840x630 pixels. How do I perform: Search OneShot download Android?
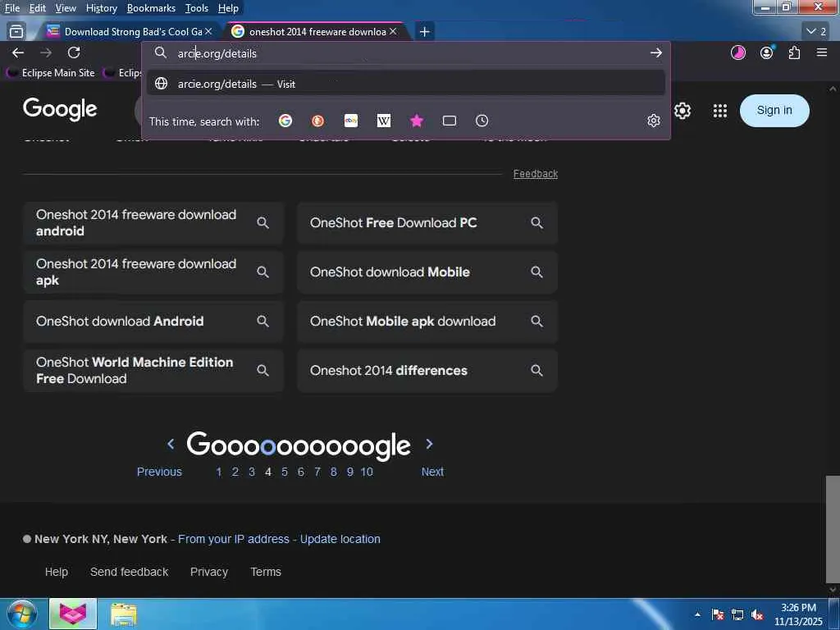[x=153, y=322]
